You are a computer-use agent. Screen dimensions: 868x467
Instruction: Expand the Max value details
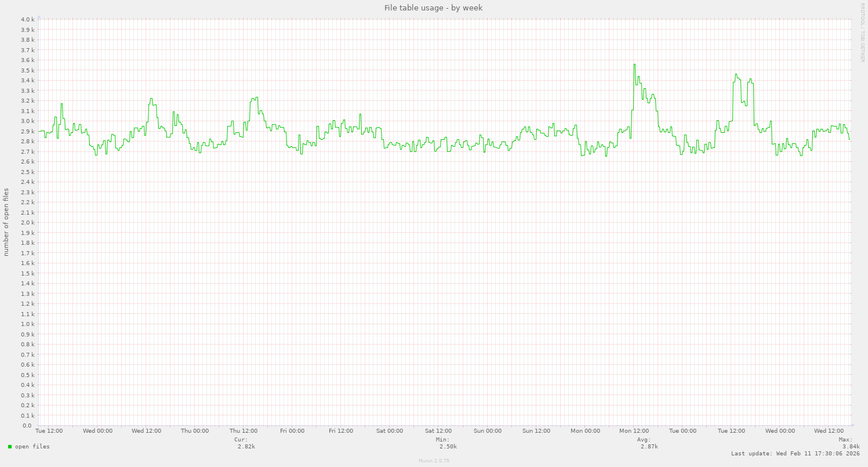coord(847,444)
